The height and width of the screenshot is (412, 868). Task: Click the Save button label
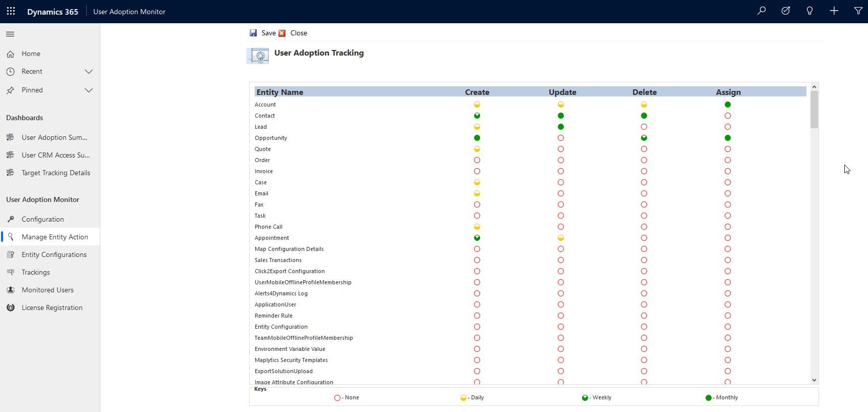coord(269,33)
